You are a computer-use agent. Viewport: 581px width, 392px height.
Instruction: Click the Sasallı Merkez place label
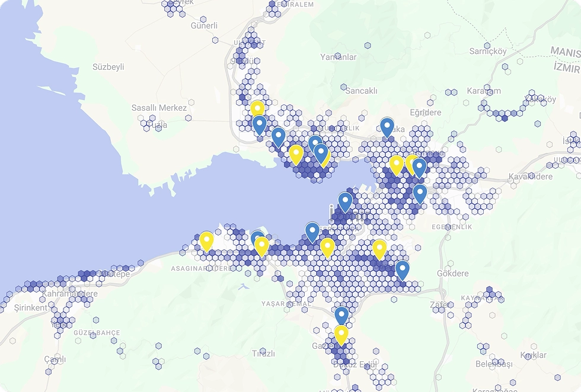159,108
